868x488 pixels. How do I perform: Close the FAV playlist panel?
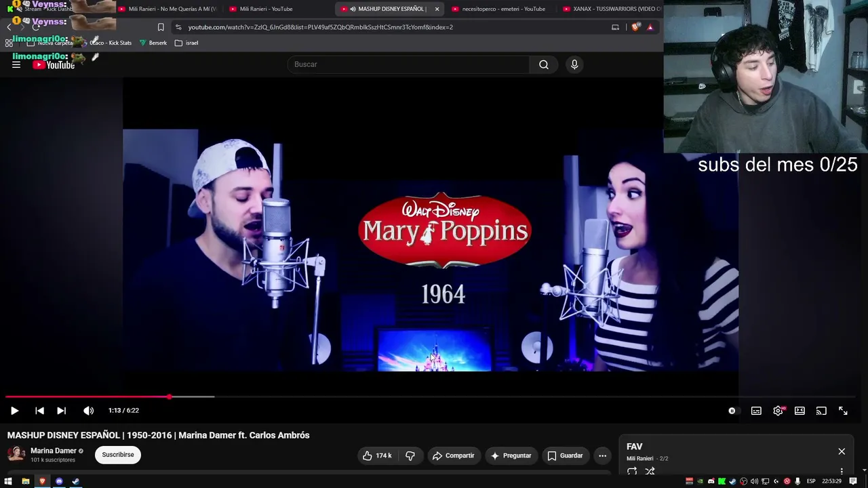[842, 451]
